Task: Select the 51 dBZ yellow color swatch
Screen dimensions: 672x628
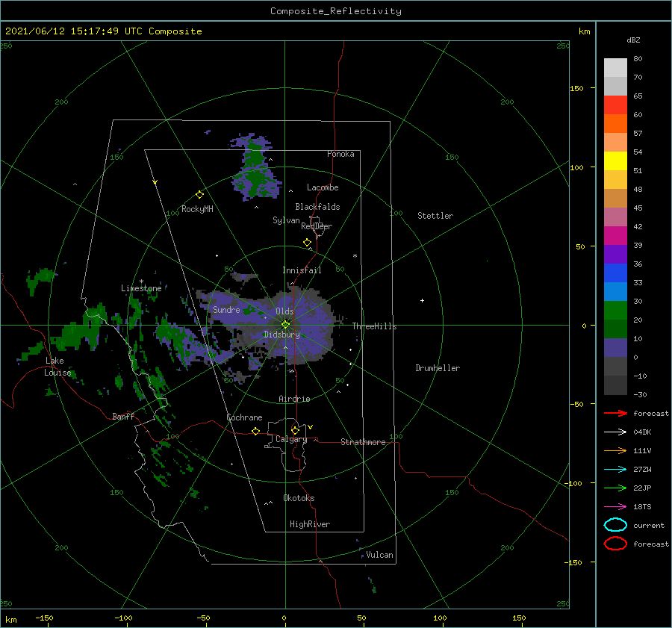Action: (615, 161)
